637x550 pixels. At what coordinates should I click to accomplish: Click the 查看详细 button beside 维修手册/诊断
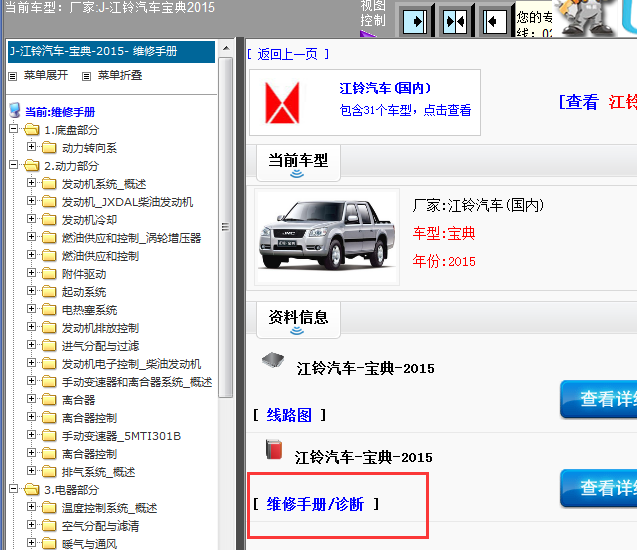(598, 488)
